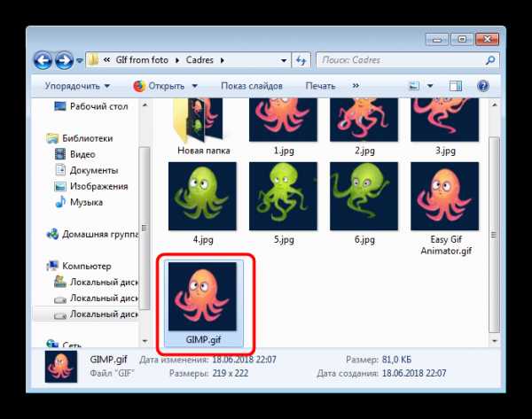
Task: Open recent locations dropdown next to Forward button
Action: coord(80,60)
